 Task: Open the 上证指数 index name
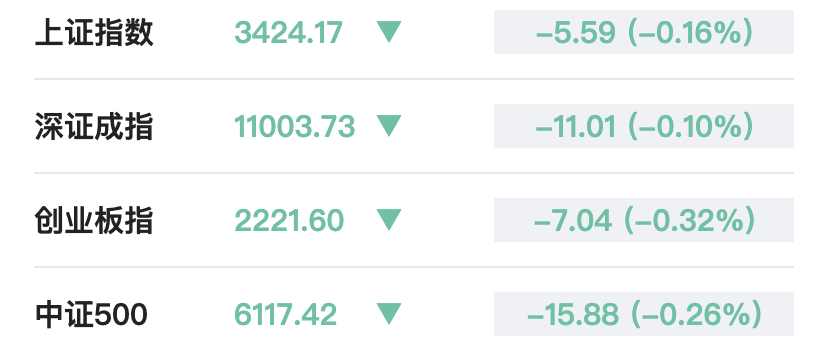pyautogui.click(x=94, y=32)
